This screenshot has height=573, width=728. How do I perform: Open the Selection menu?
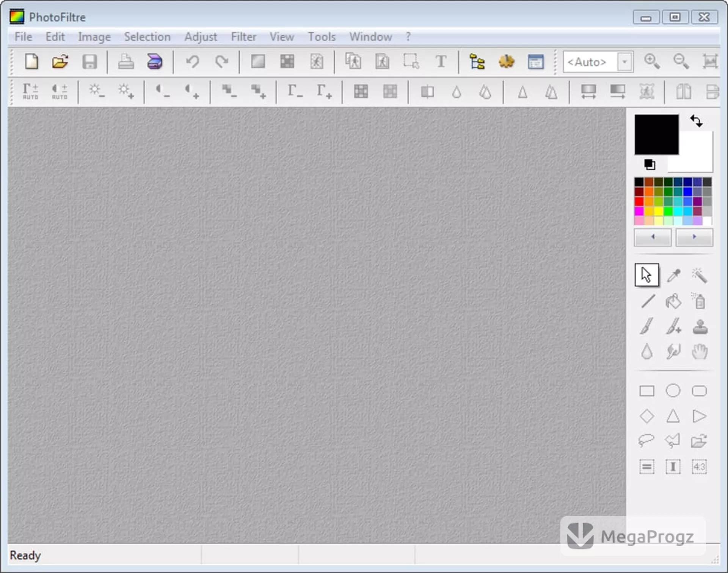(x=147, y=37)
